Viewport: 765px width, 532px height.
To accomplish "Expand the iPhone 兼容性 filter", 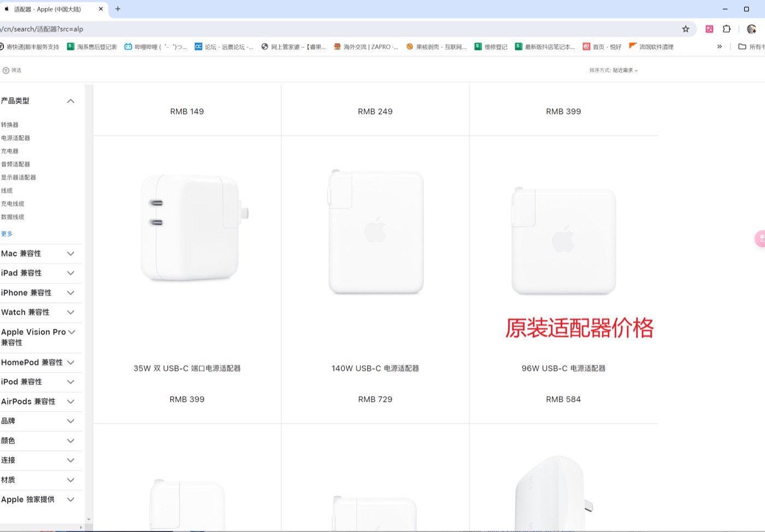I will tap(70, 293).
